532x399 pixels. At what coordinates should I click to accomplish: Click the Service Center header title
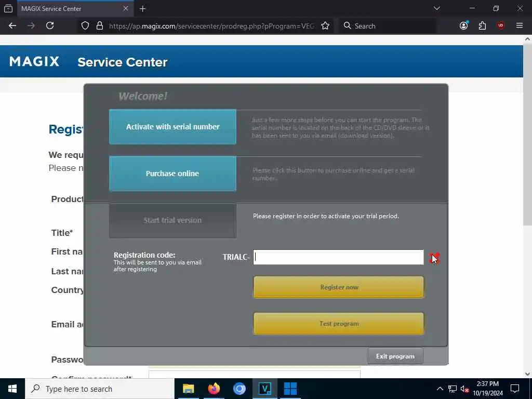pyautogui.click(x=123, y=62)
